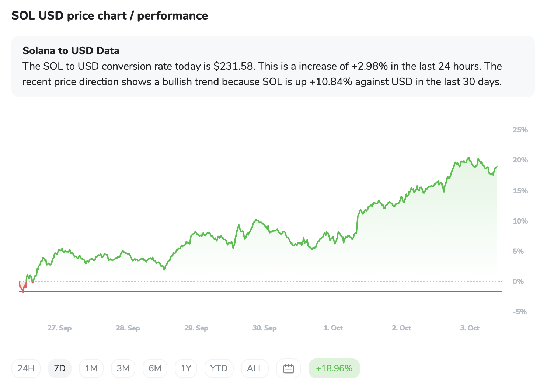Select the 3M time range
Image resolution: width=547 pixels, height=392 pixels.
(x=123, y=368)
